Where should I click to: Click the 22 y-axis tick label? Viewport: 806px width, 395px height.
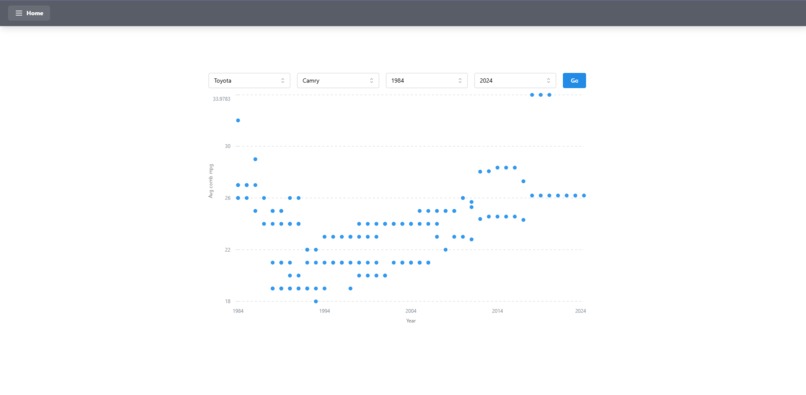tap(228, 250)
